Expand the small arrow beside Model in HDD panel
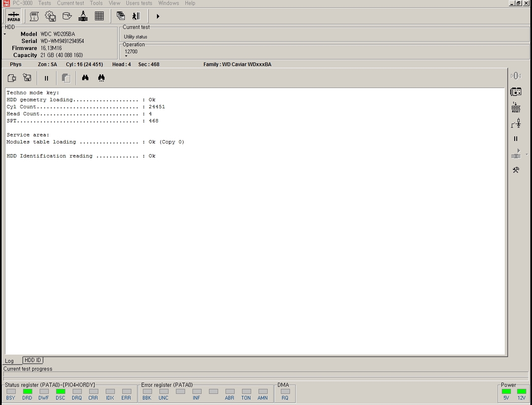 5,34
